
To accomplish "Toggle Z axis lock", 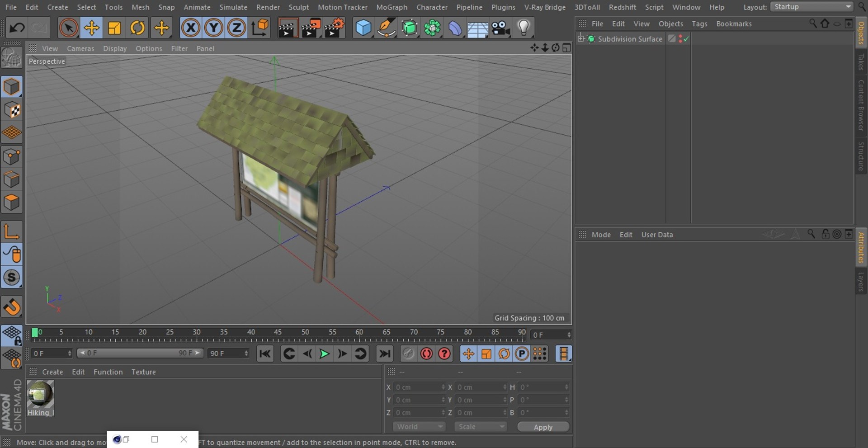I will [x=236, y=28].
